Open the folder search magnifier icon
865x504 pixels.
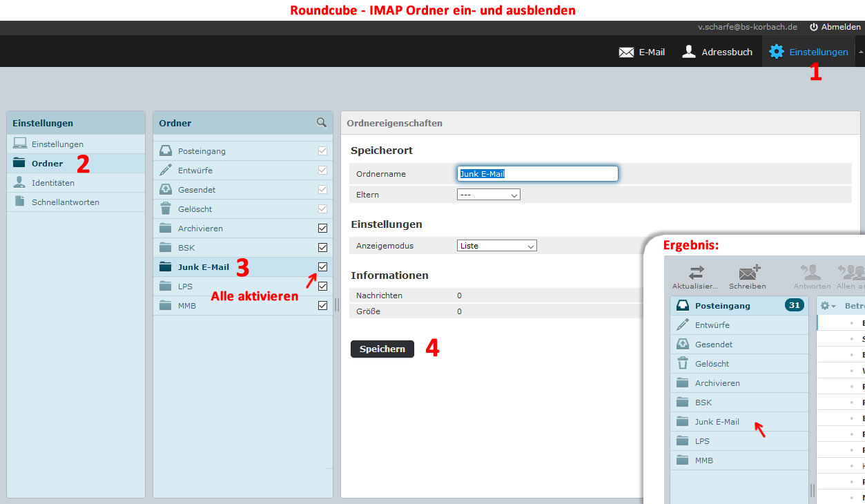coord(322,122)
